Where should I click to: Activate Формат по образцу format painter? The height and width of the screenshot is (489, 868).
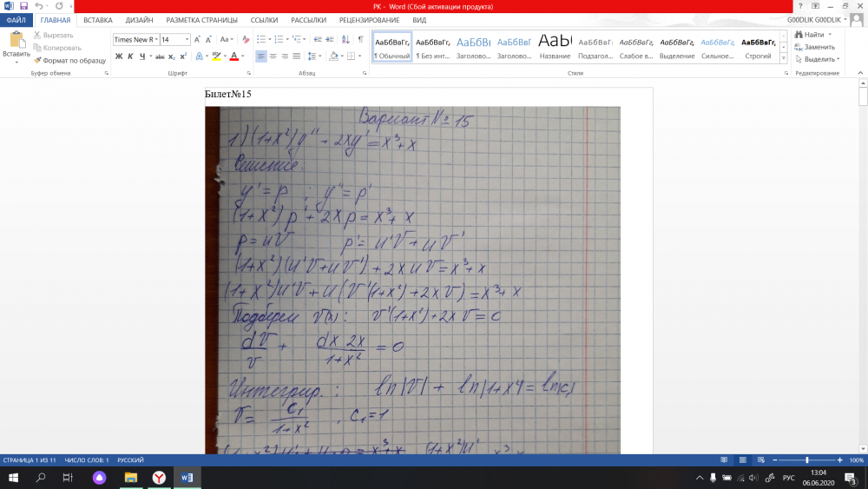(x=69, y=60)
